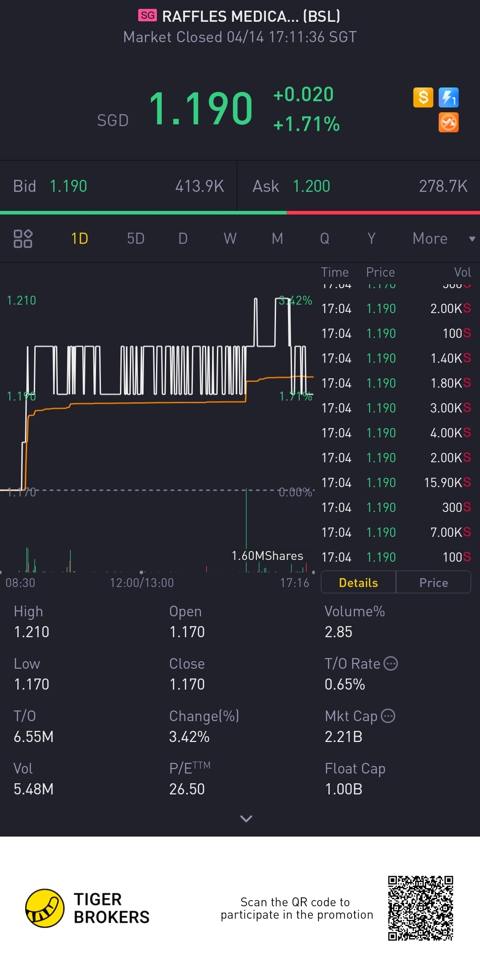The width and height of the screenshot is (480, 980).
Task: Tap the 413.9K bid volume
Action: [200, 186]
